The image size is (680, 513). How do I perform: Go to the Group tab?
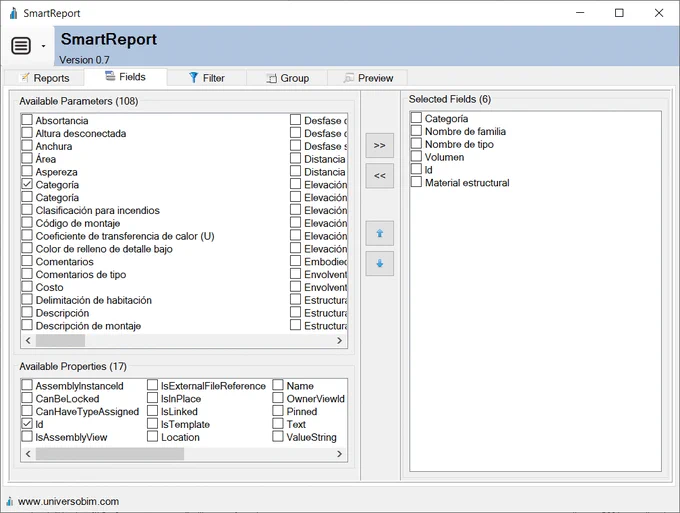[x=287, y=78]
